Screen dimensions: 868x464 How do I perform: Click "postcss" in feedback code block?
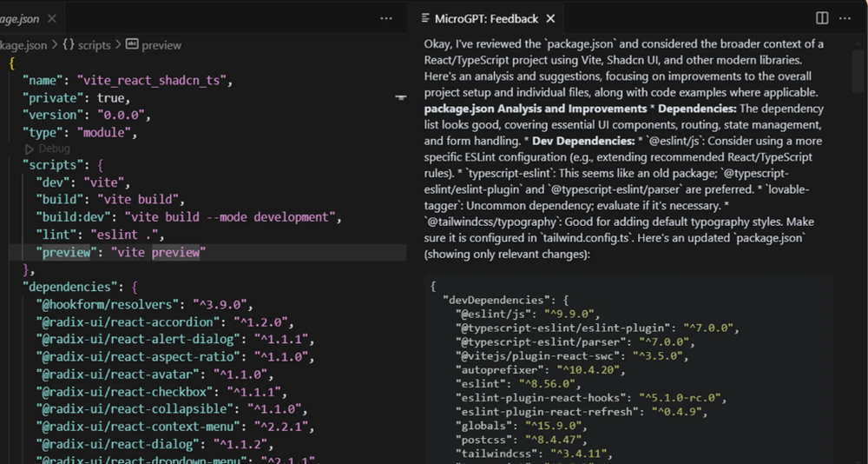click(482, 441)
